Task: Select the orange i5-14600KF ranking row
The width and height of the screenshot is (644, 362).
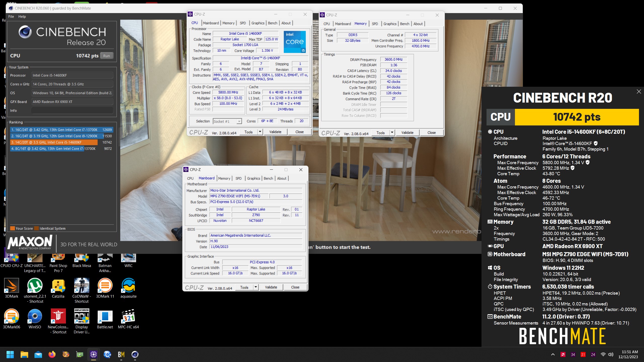Action: click(x=61, y=142)
